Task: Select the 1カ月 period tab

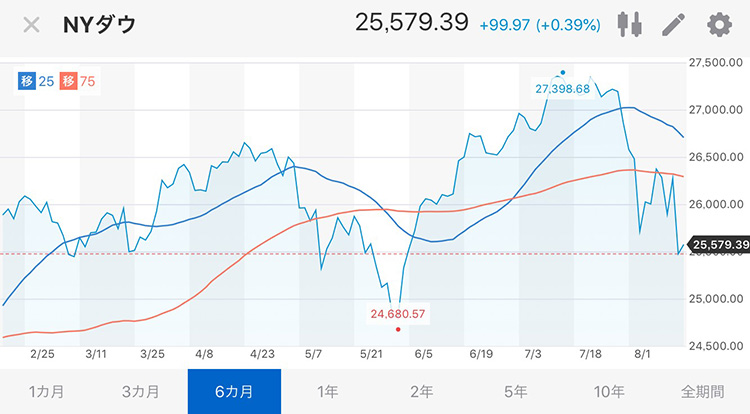Action: (46, 392)
